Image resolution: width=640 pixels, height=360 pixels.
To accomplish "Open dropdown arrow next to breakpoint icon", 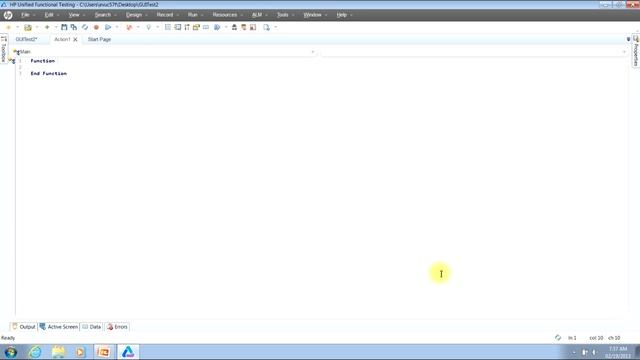I will pyautogui.click(x=158, y=27).
